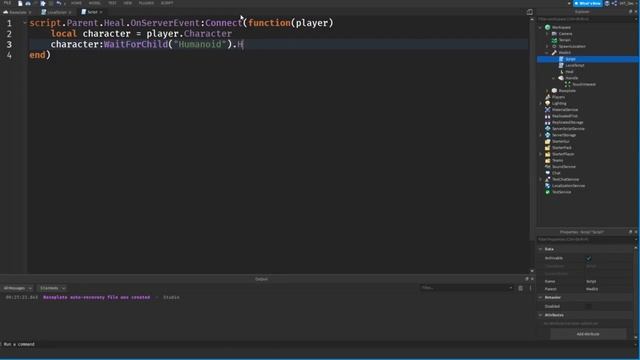This screenshot has width=640, height=360.
Task: Click the StarterPack folder icon
Action: pyautogui.click(x=548, y=147)
